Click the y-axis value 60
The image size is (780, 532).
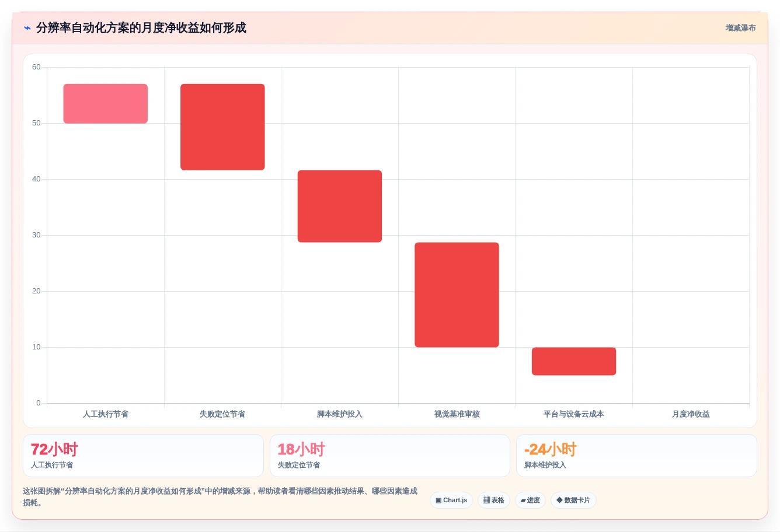pyautogui.click(x=36, y=67)
